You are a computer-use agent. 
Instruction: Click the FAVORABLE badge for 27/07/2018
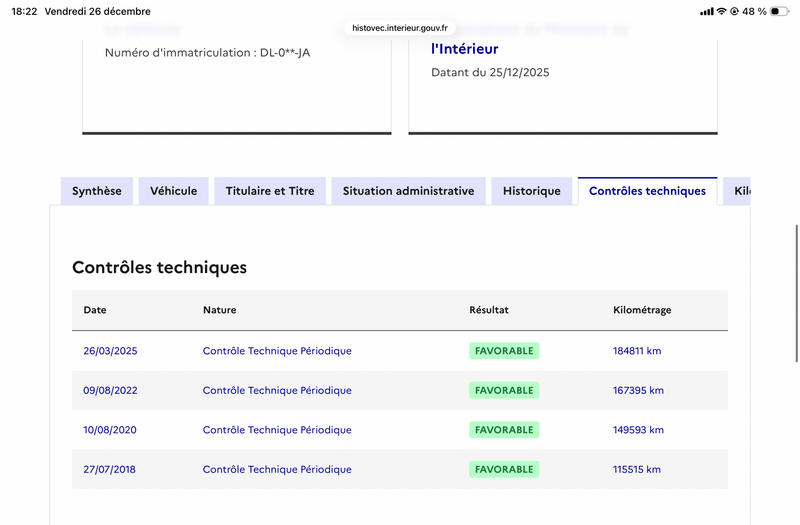tap(504, 469)
